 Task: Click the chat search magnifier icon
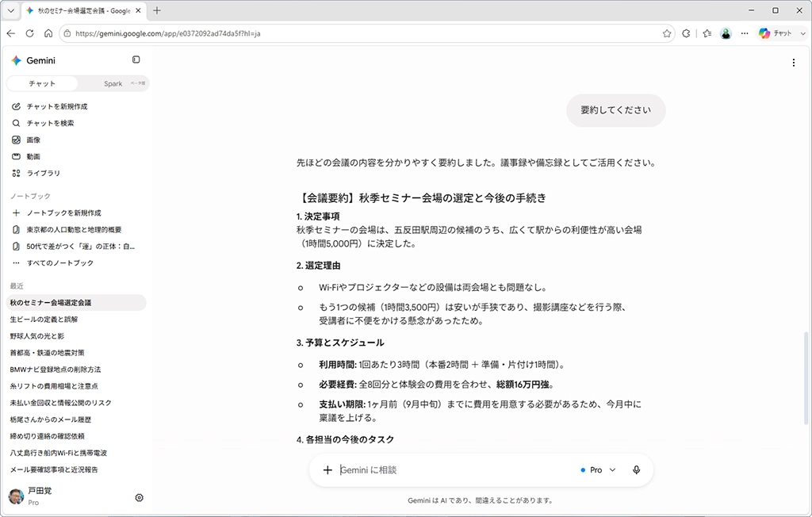(x=16, y=123)
